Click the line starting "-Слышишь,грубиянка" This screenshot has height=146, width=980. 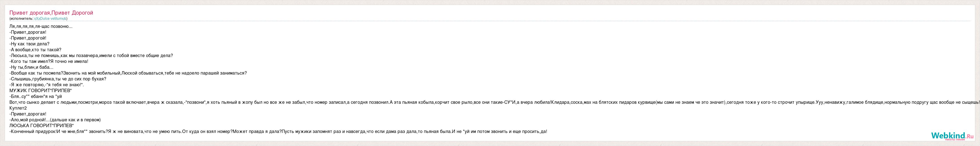(58, 79)
